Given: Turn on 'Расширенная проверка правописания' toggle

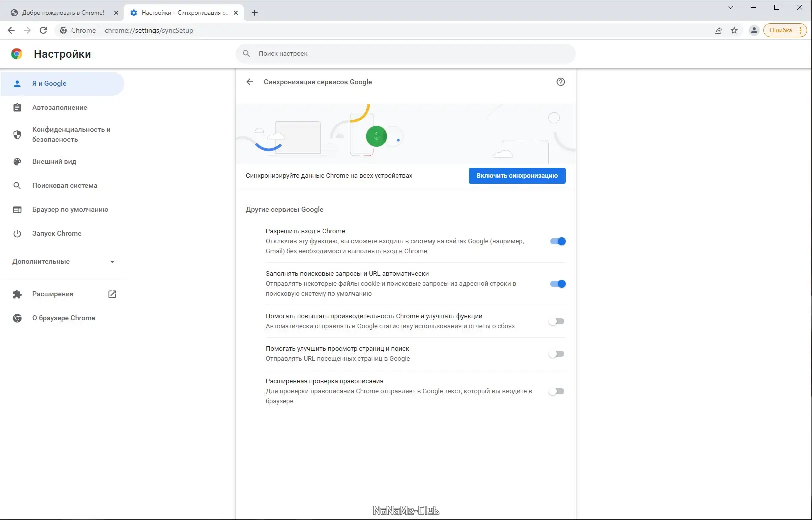Looking at the screenshot, I should point(556,391).
